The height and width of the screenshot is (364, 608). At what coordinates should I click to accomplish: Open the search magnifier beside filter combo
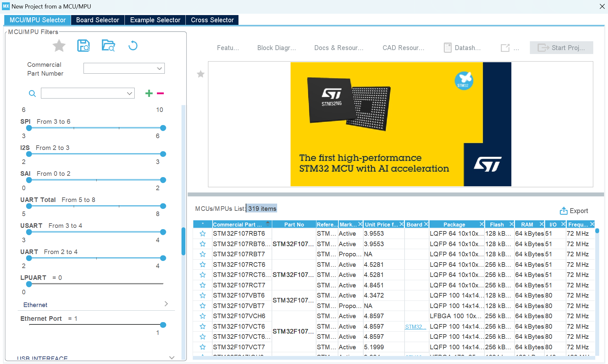pos(32,93)
